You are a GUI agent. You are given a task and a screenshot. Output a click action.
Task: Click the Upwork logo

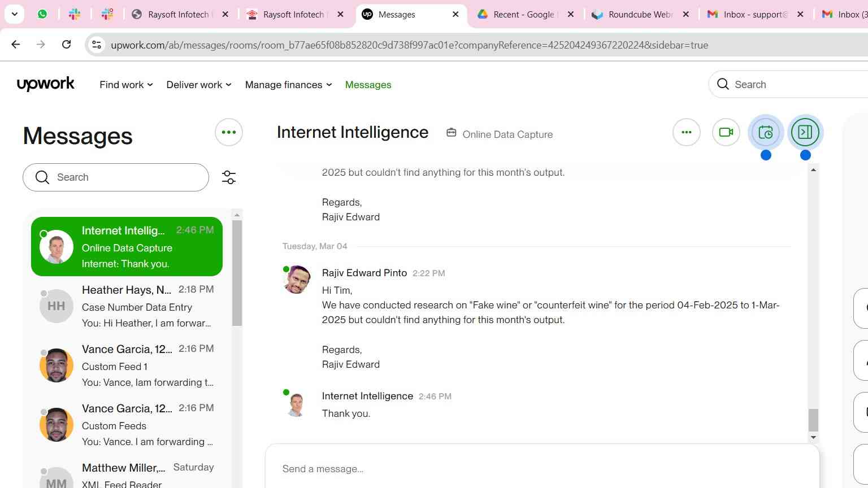[x=46, y=84]
